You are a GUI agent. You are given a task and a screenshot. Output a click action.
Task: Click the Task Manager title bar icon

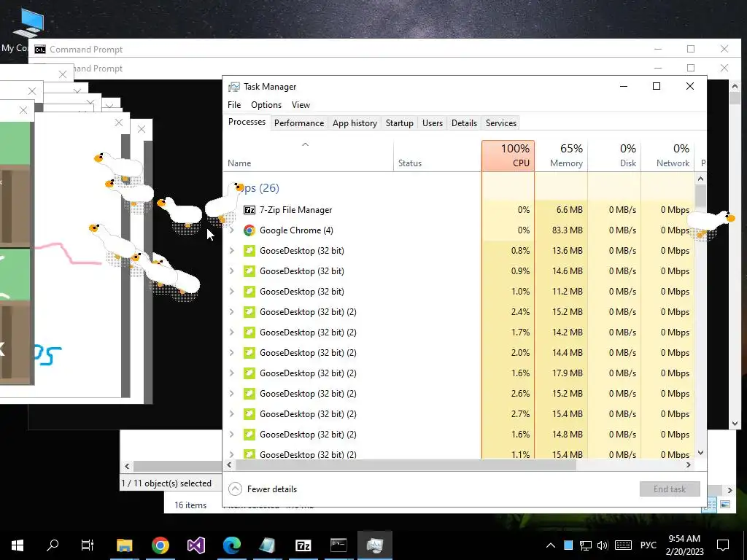pos(234,87)
